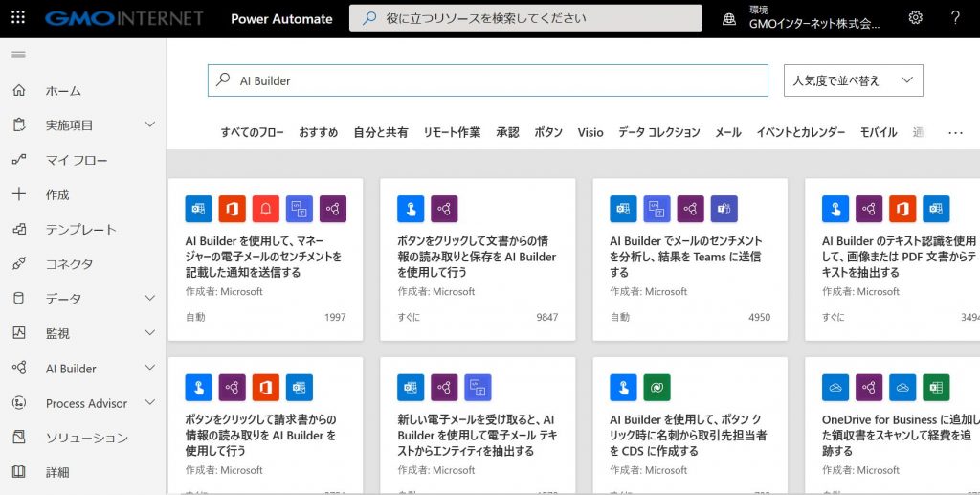The width and height of the screenshot is (980, 495).
Task: Click the red notification bell icon on first card
Action: coord(266,209)
